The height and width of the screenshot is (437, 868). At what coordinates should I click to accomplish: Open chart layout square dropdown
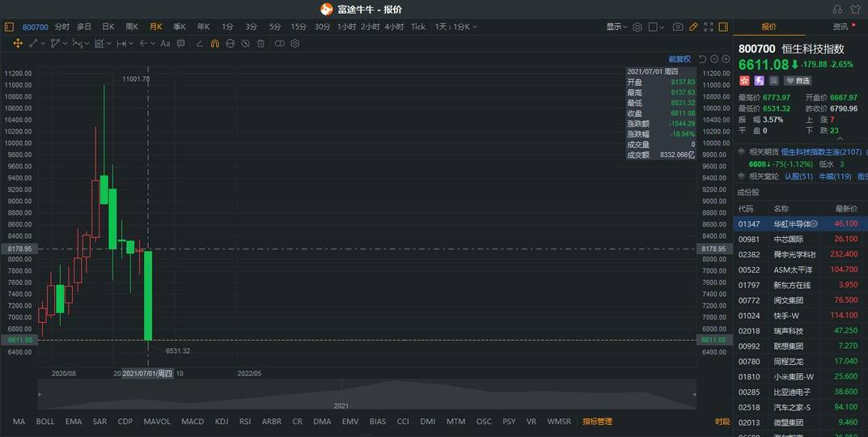656,27
